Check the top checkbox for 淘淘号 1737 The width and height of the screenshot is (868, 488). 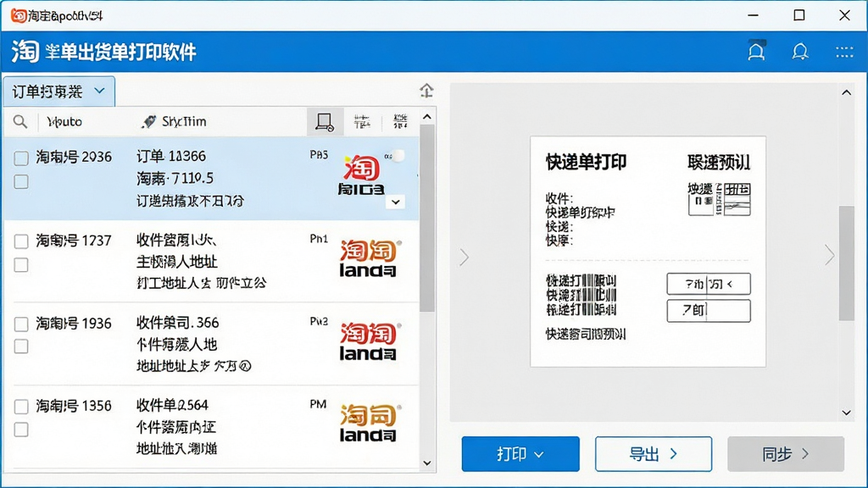[21, 241]
